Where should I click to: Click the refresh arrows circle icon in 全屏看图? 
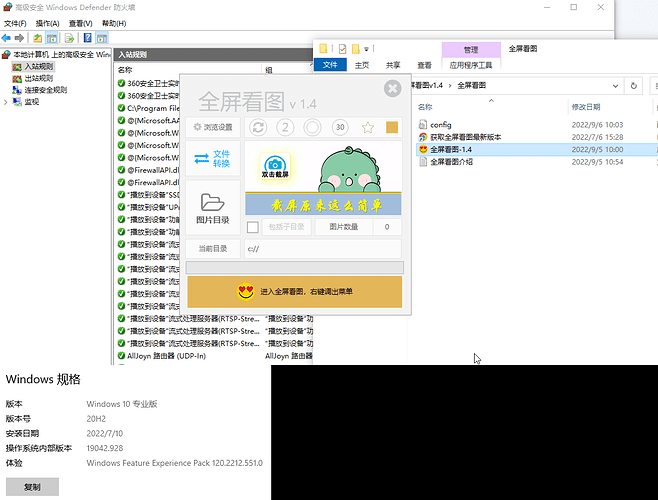(x=258, y=127)
